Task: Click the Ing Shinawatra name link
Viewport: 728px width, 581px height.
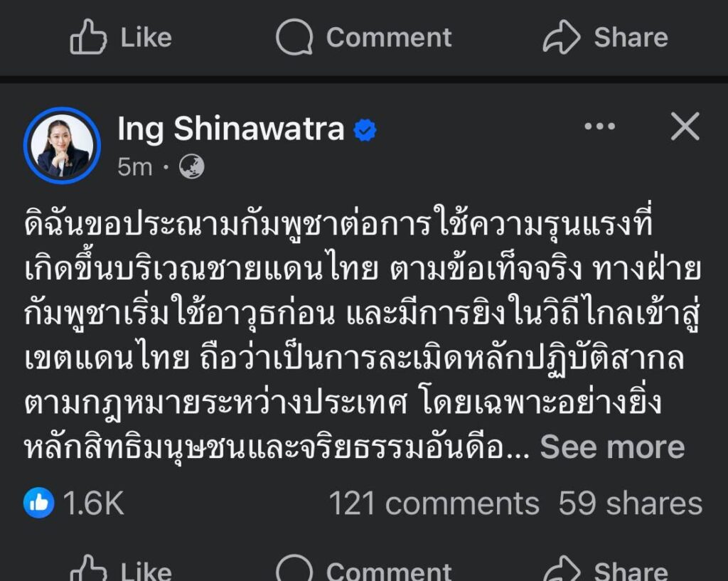Action: pyautogui.click(x=230, y=129)
